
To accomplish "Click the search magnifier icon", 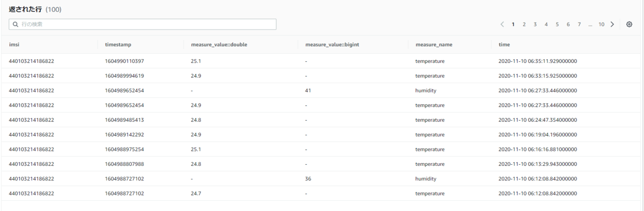I will [16, 25].
